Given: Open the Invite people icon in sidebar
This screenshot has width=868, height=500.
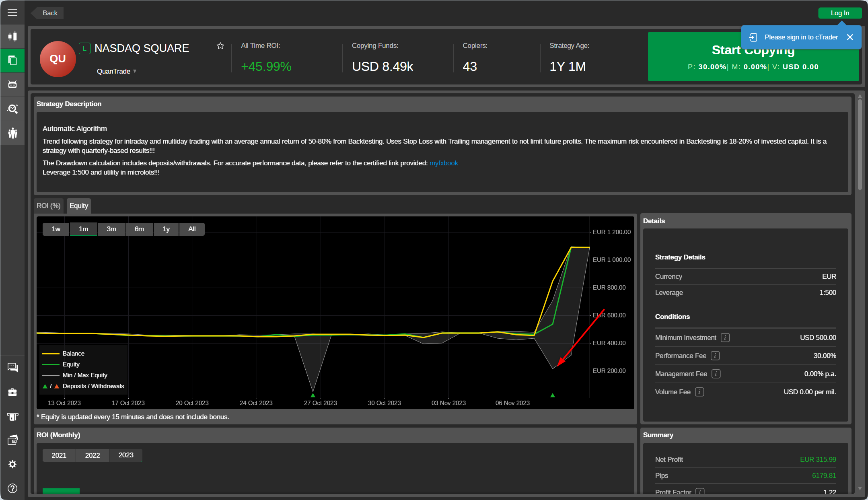Looking at the screenshot, I should point(12,133).
